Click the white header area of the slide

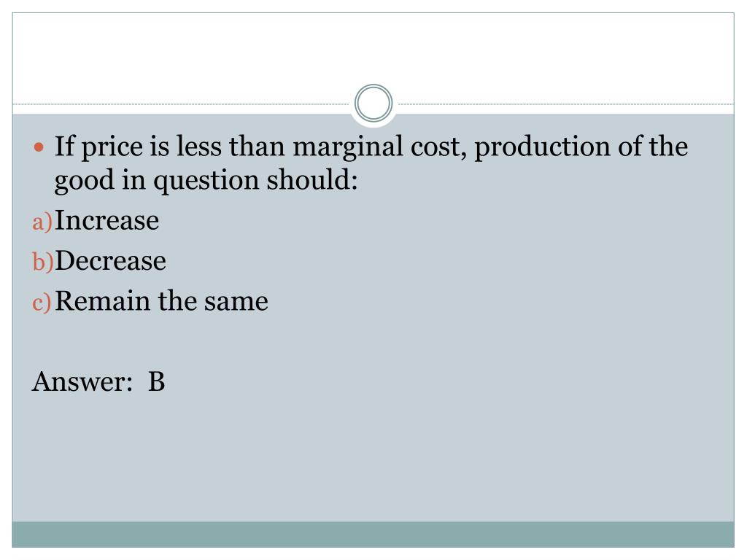pyautogui.click(x=373, y=51)
